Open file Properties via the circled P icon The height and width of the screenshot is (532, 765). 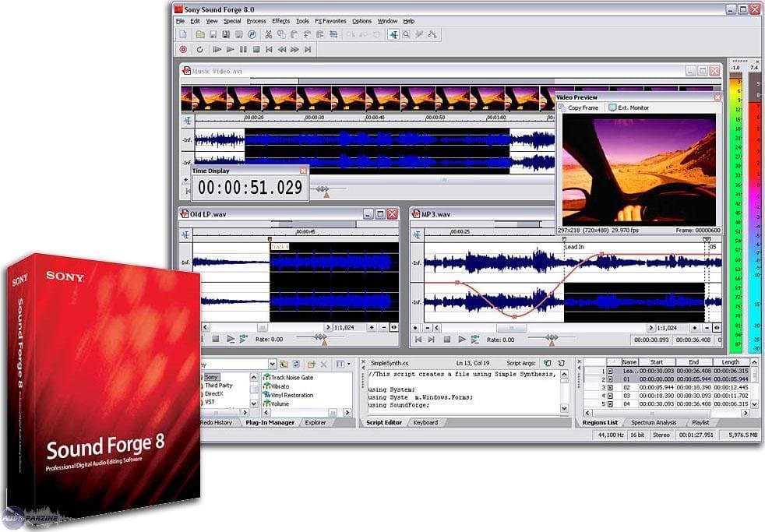click(252, 34)
